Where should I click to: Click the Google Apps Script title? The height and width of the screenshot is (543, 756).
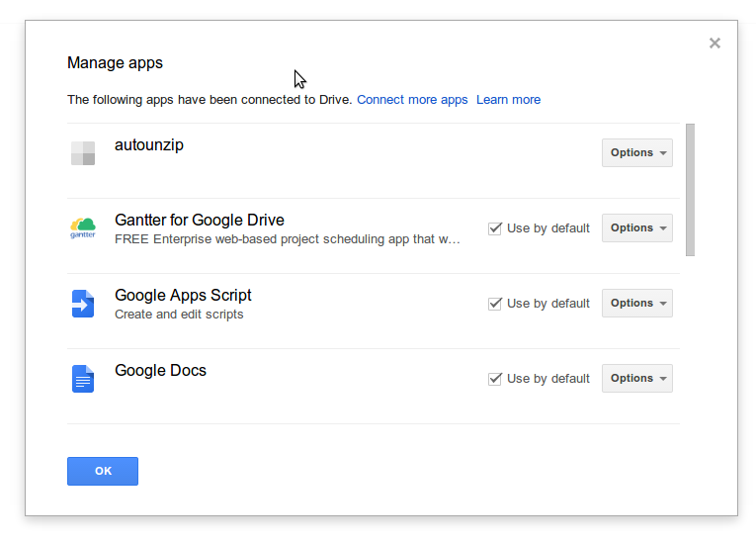pyautogui.click(x=183, y=296)
